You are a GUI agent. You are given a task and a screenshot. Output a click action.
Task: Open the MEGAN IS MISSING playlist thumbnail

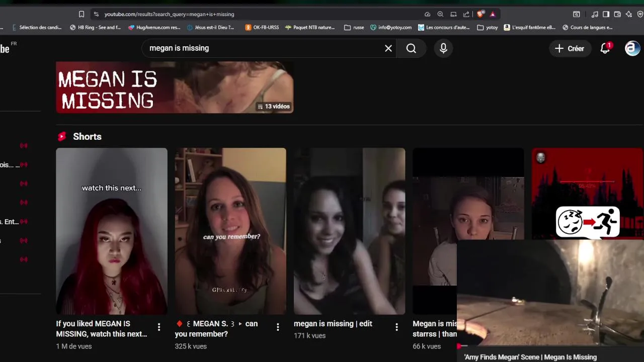tap(175, 87)
